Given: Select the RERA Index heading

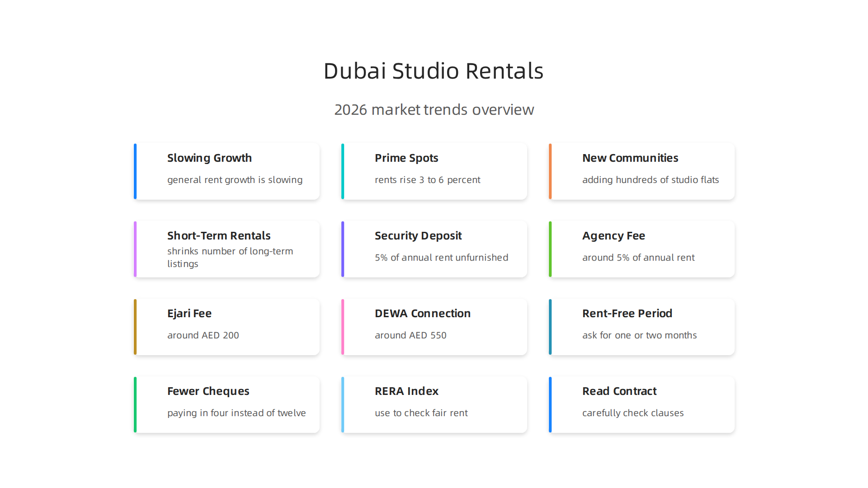Looking at the screenshot, I should point(406,391).
